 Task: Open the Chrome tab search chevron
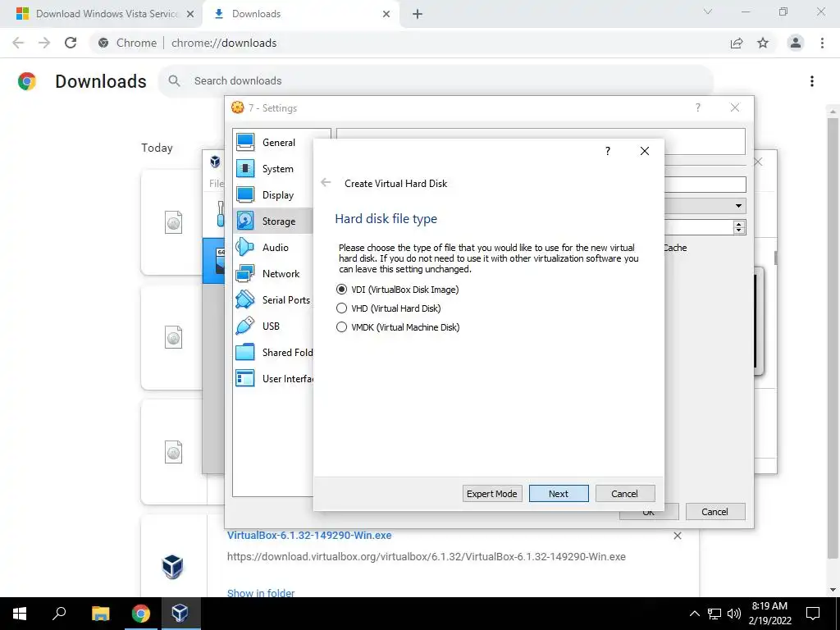[x=708, y=11]
